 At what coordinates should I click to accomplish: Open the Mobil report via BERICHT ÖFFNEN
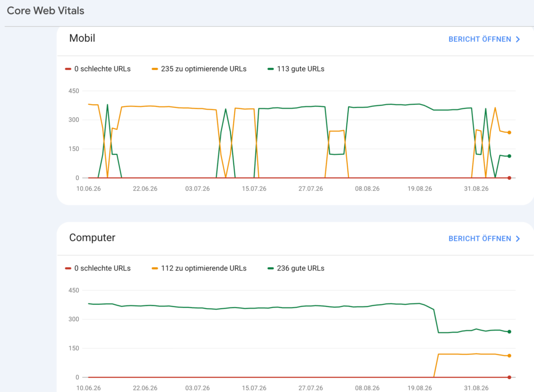[480, 39]
